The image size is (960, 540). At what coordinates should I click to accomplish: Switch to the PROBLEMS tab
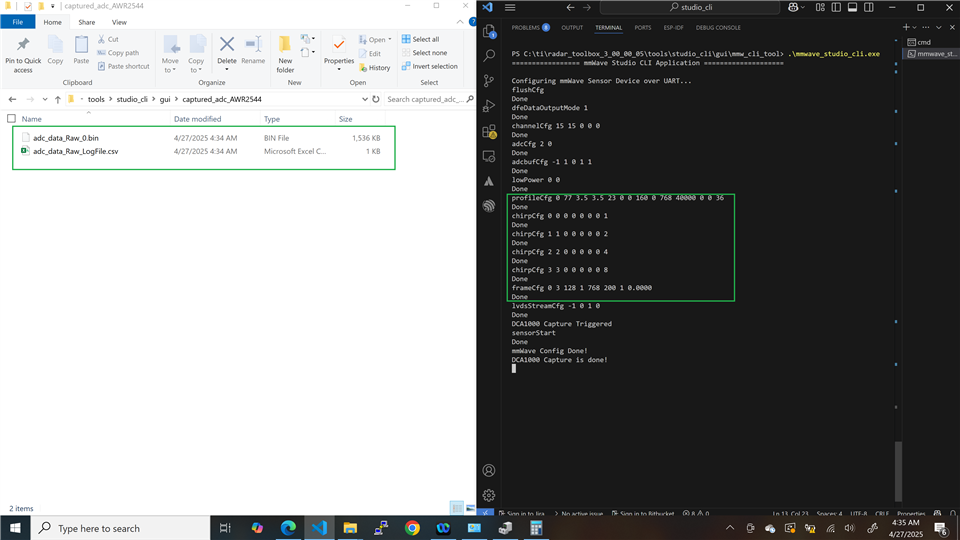coord(530,28)
